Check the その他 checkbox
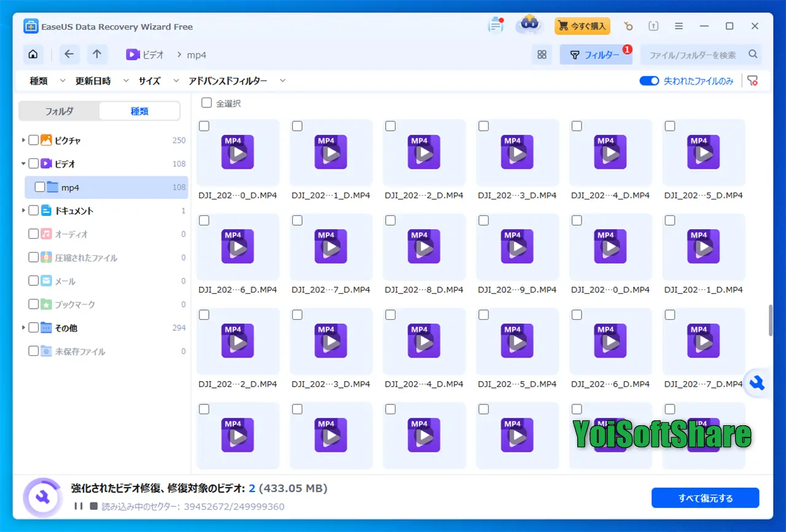786x532 pixels. pos(34,328)
